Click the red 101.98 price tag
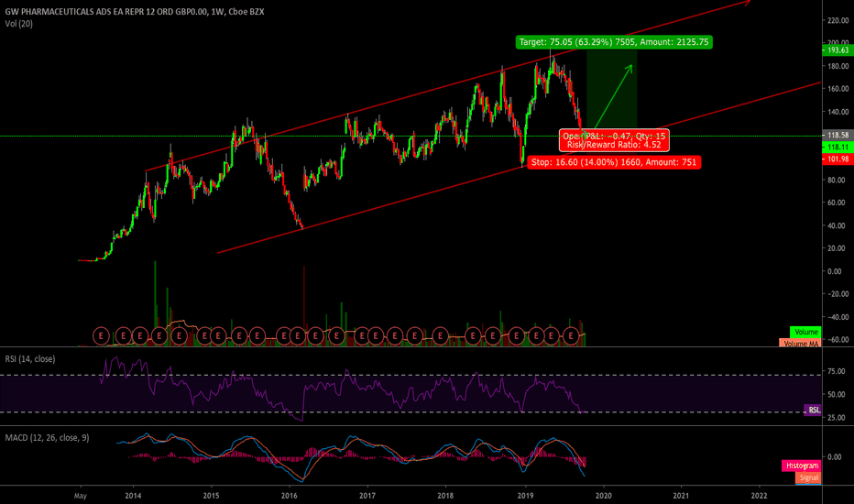Image resolution: width=854 pixels, height=504 pixels. (838, 159)
